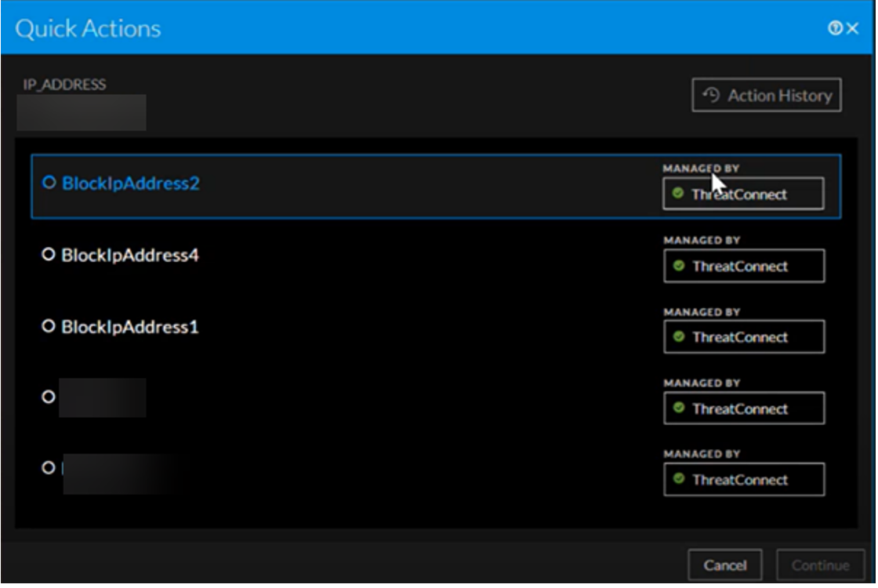This screenshot has width=878, height=588.
Task: Open Action History
Action: 766,96
